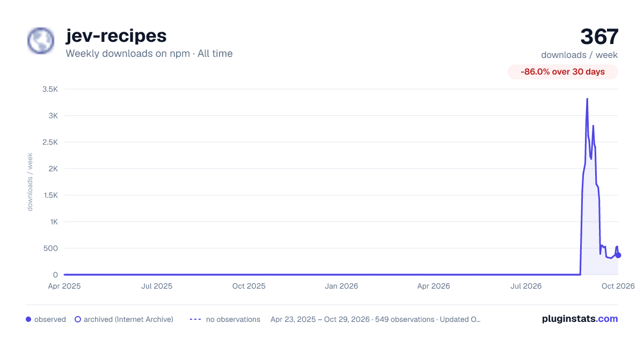Click the Oct 2025 x-axis label

coord(249,286)
